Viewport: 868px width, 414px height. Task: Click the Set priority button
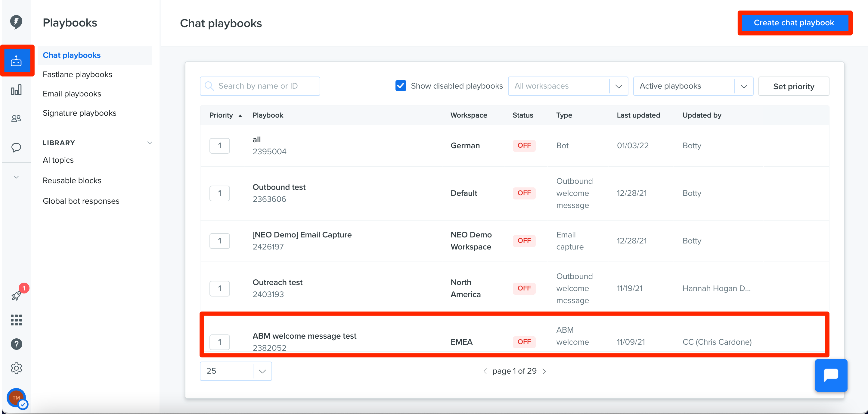tap(794, 86)
